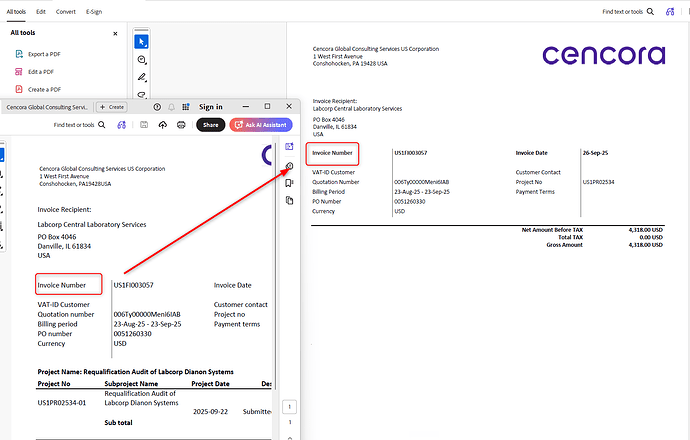
Task: Click 'Danville, IL 61834' in front window
Action: coord(64,246)
